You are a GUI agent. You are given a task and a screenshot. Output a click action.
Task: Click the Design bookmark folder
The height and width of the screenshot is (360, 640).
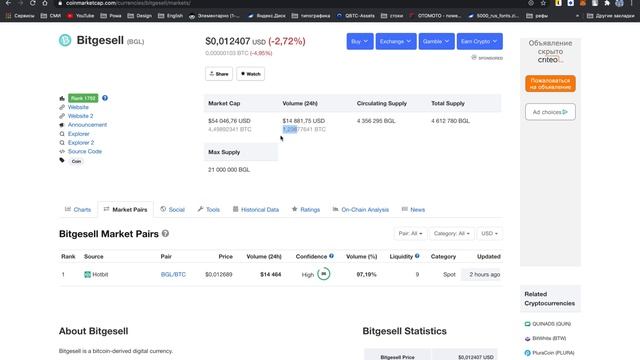pyautogui.click(x=140, y=16)
